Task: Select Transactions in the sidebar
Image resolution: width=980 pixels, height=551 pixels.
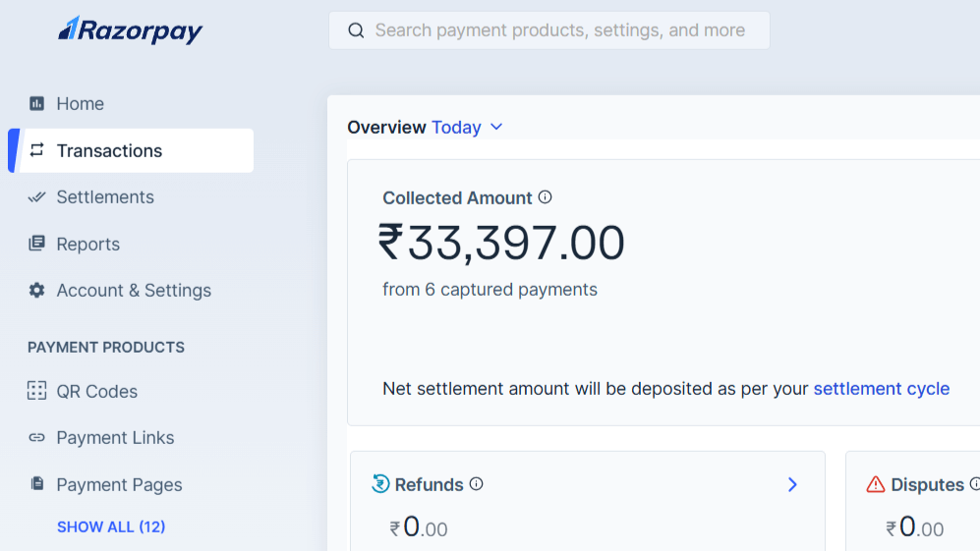Action: 131,150
